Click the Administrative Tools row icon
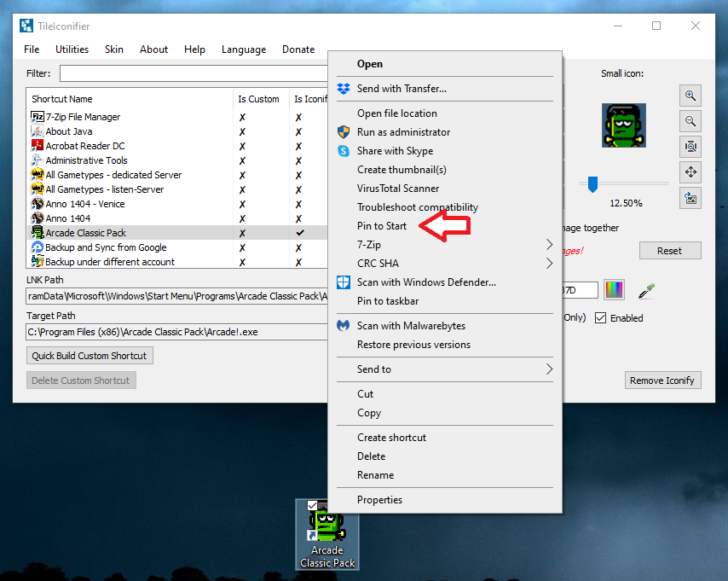This screenshot has height=581, width=728. point(38,160)
